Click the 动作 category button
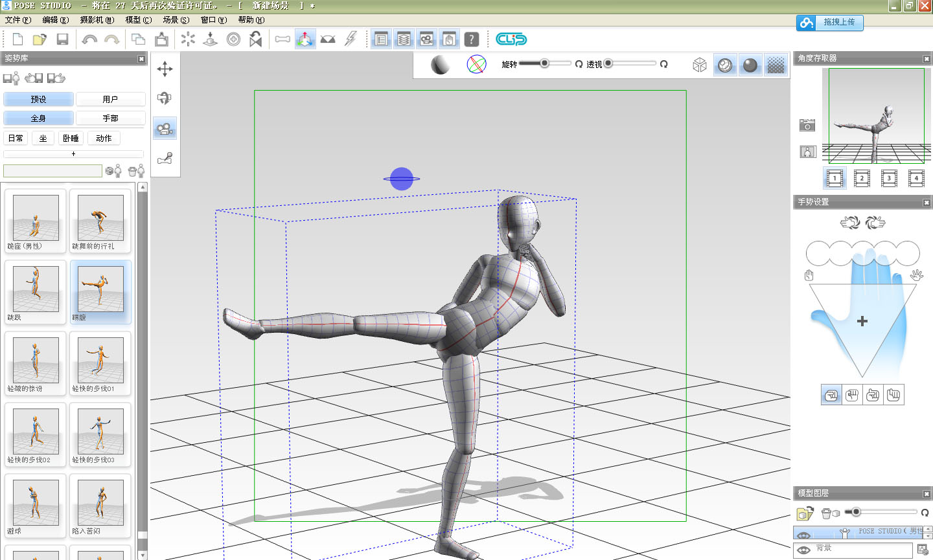 pyautogui.click(x=104, y=139)
